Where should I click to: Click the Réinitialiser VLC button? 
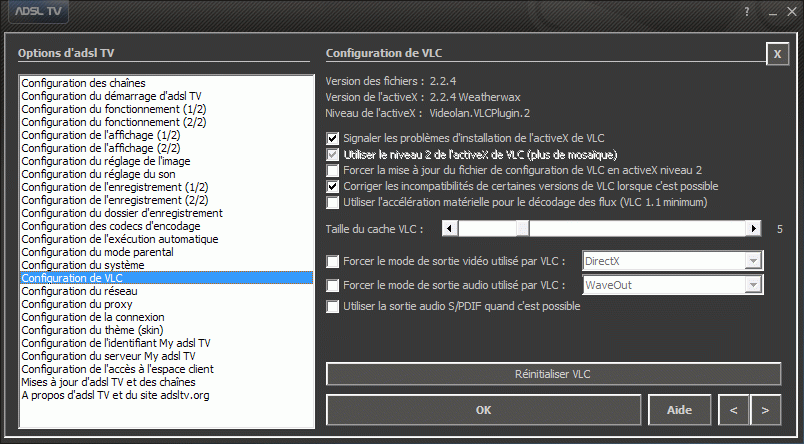click(553, 374)
